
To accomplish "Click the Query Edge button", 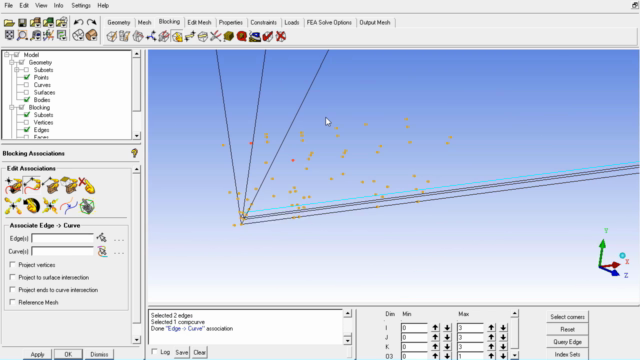I will pyautogui.click(x=567, y=342).
